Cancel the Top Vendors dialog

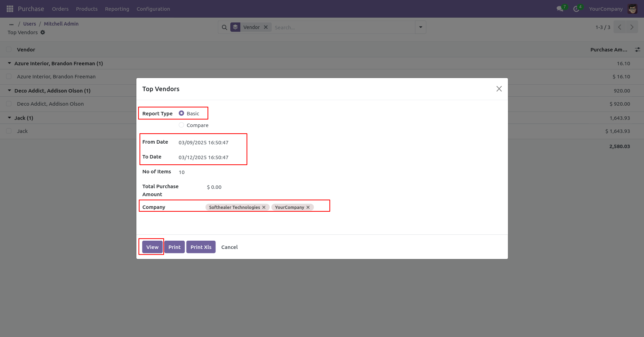[229, 247]
